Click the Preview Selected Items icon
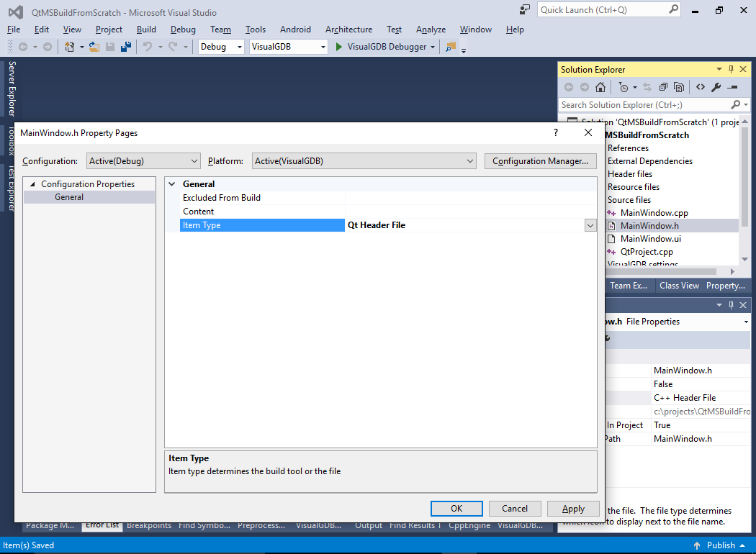This screenshot has height=554, width=756. click(733, 87)
